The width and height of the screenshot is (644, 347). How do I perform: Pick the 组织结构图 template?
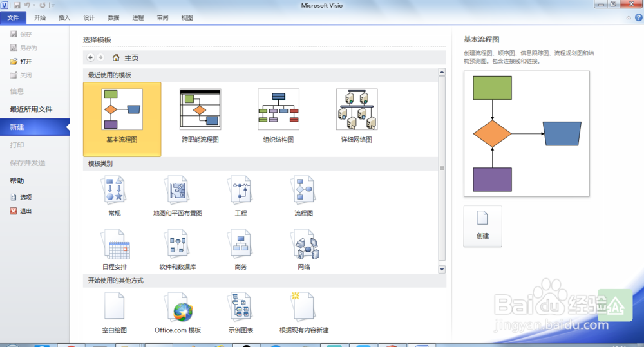point(278,117)
